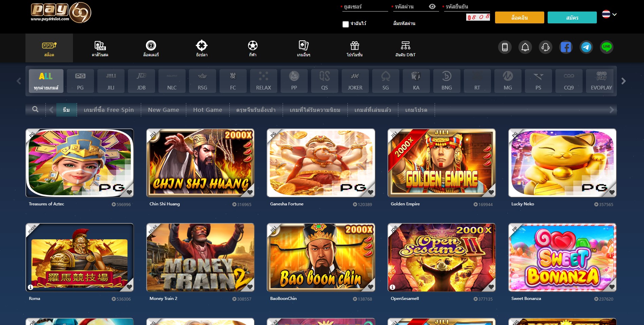The image size is (644, 325).
Task: Click the teal register button
Action: point(572,18)
